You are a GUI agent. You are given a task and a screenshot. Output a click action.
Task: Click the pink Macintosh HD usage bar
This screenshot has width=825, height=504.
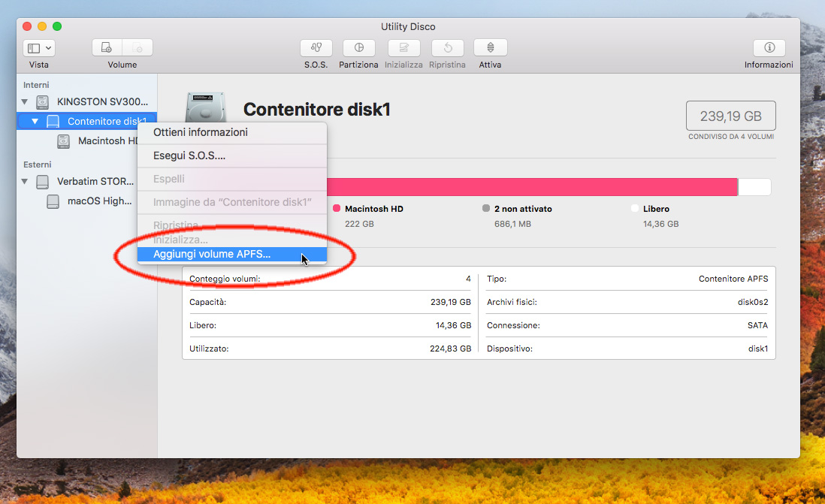tap(532, 187)
